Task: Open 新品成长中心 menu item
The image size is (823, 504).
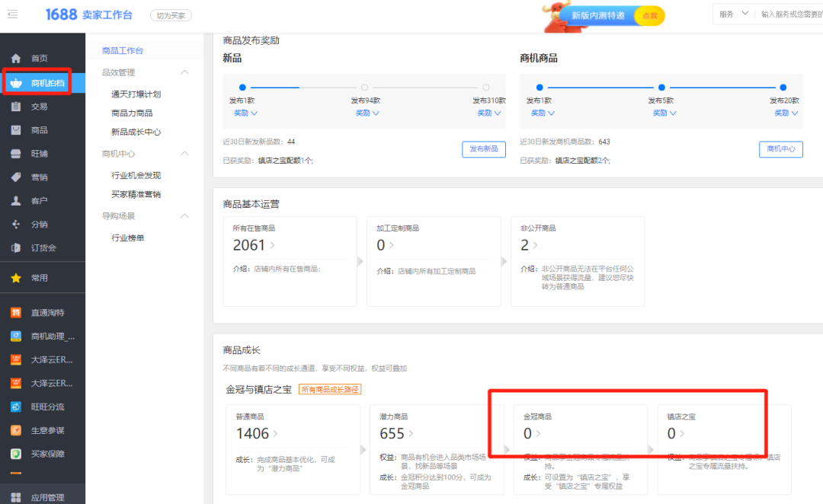Action: point(136,132)
